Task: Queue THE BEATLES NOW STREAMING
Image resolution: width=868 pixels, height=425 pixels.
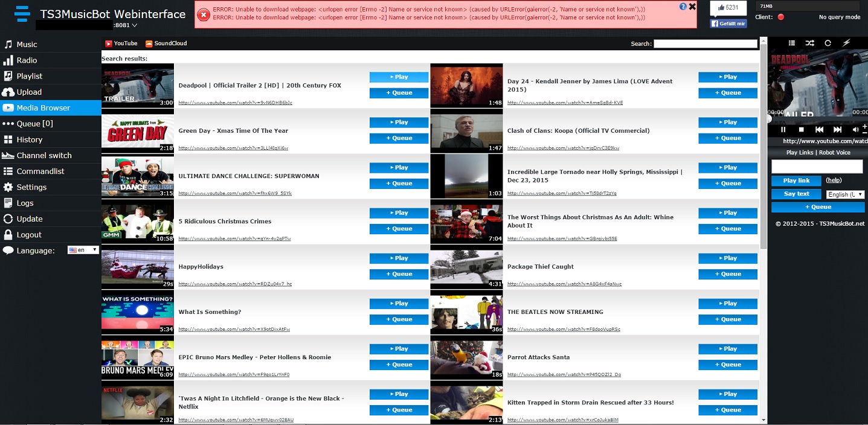Action: click(x=728, y=319)
